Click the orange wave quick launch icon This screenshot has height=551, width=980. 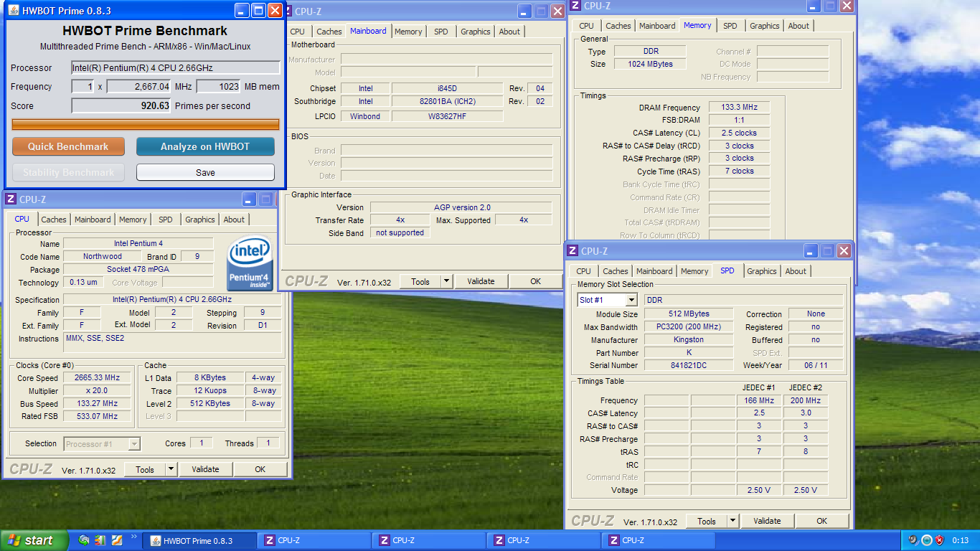click(116, 540)
